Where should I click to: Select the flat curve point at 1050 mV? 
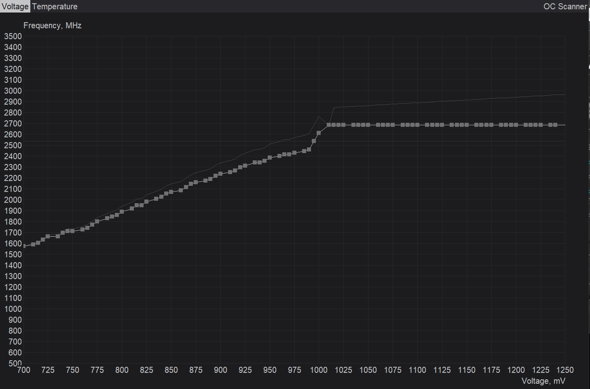(368, 125)
